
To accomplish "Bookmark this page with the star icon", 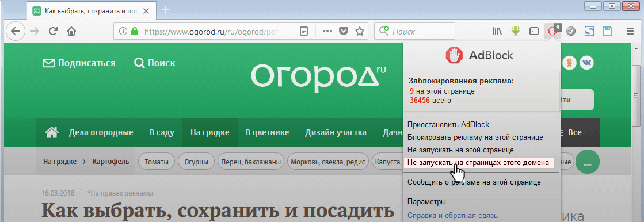I will 360,31.
